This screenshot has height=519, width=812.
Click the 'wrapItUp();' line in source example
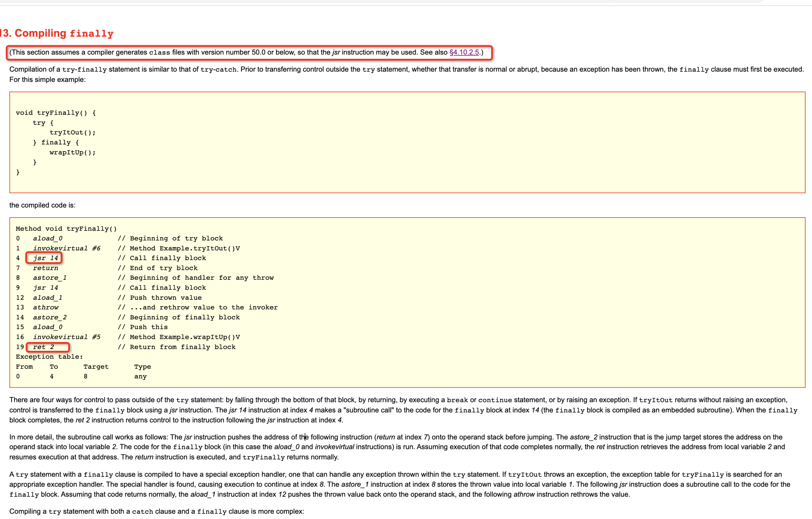coord(72,153)
